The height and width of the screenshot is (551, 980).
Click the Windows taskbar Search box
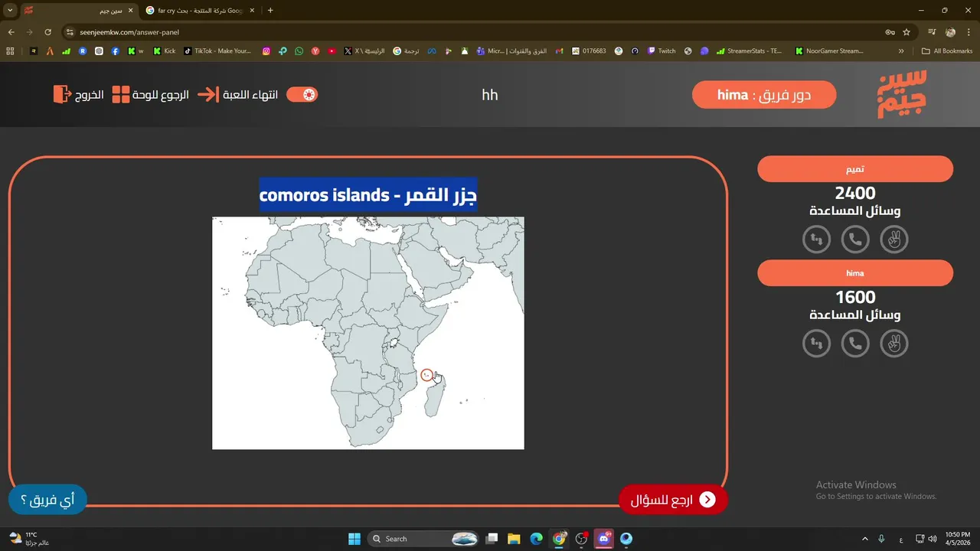[423, 539]
